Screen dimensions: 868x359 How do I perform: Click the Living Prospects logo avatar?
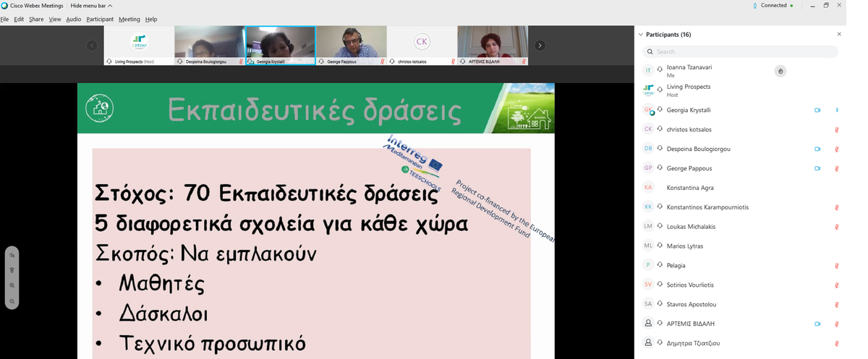click(649, 90)
